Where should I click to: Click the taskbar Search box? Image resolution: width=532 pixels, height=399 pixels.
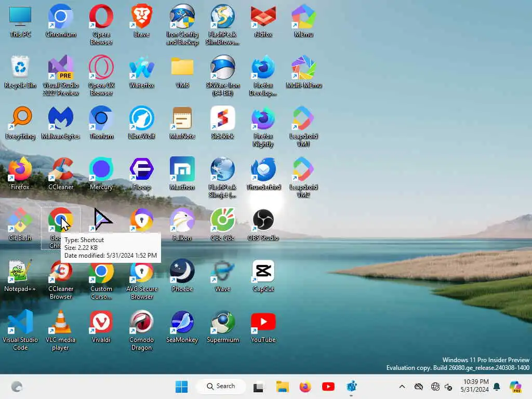[x=221, y=387]
